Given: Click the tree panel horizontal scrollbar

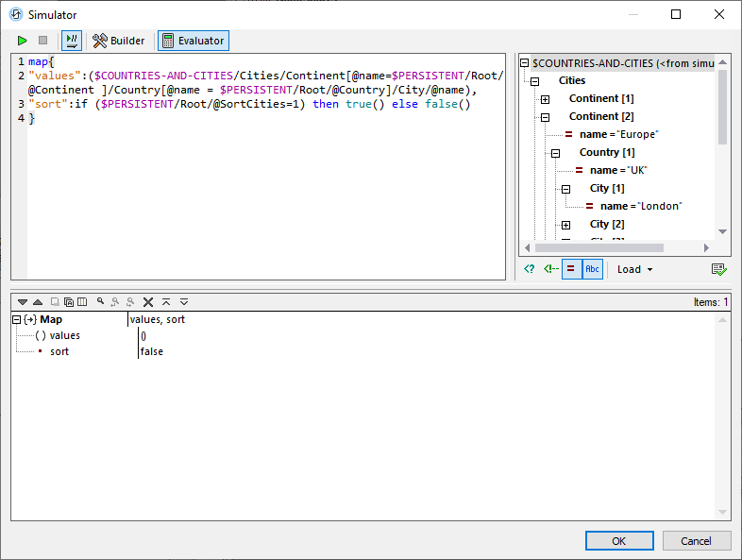Looking at the screenshot, I should [618, 248].
